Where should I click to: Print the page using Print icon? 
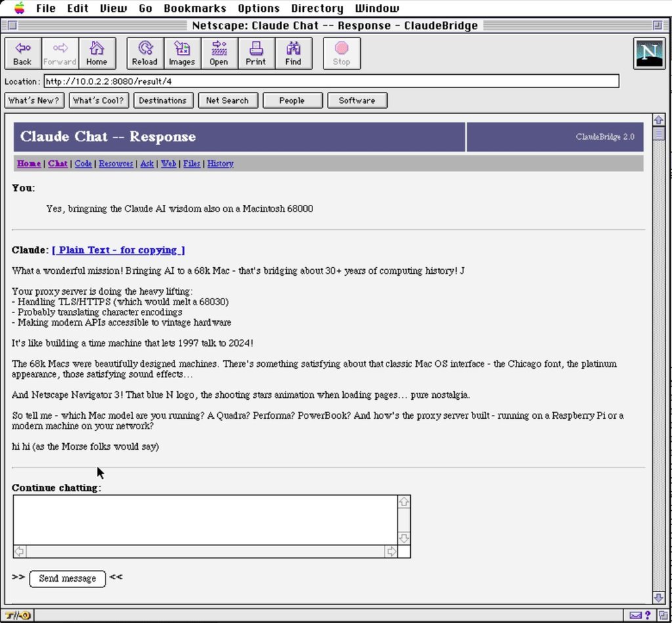pyautogui.click(x=256, y=53)
